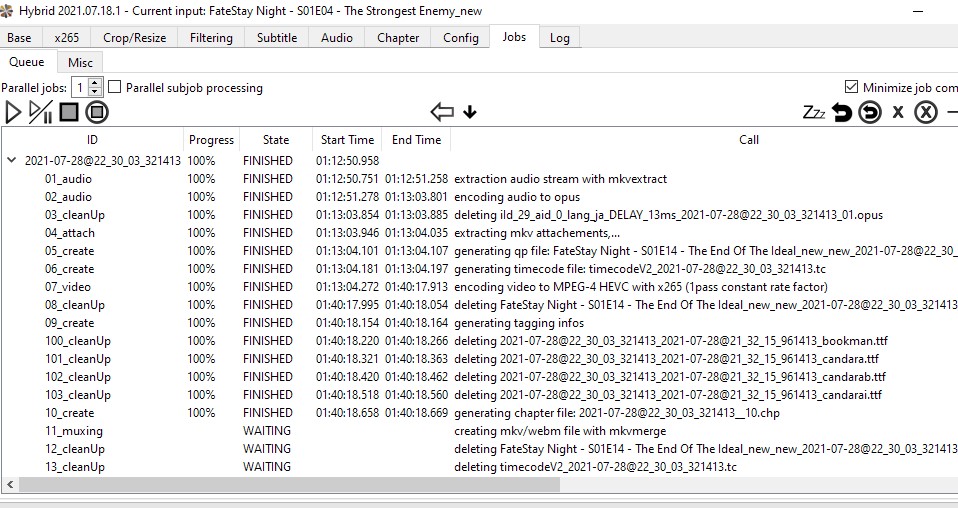Image resolution: width=958 pixels, height=508 pixels.
Task: Click the play/pause queue icon
Action: (x=40, y=112)
